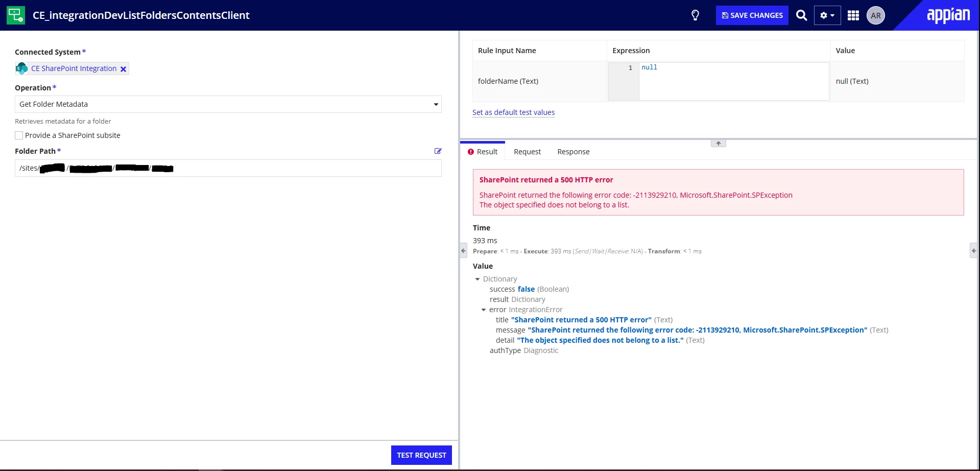Switch to the Result tab

[483, 152]
